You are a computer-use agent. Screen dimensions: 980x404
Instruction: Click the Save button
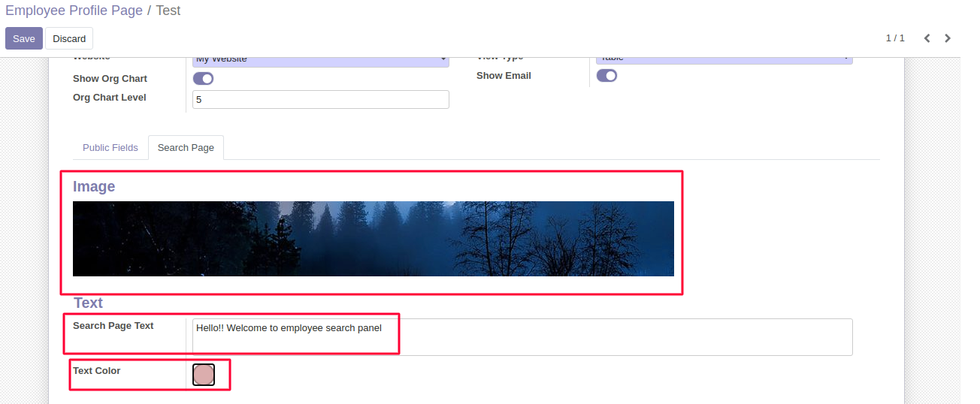(x=24, y=38)
